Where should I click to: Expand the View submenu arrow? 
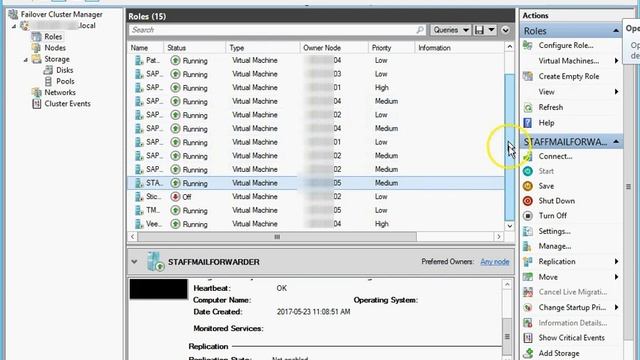tap(616, 92)
